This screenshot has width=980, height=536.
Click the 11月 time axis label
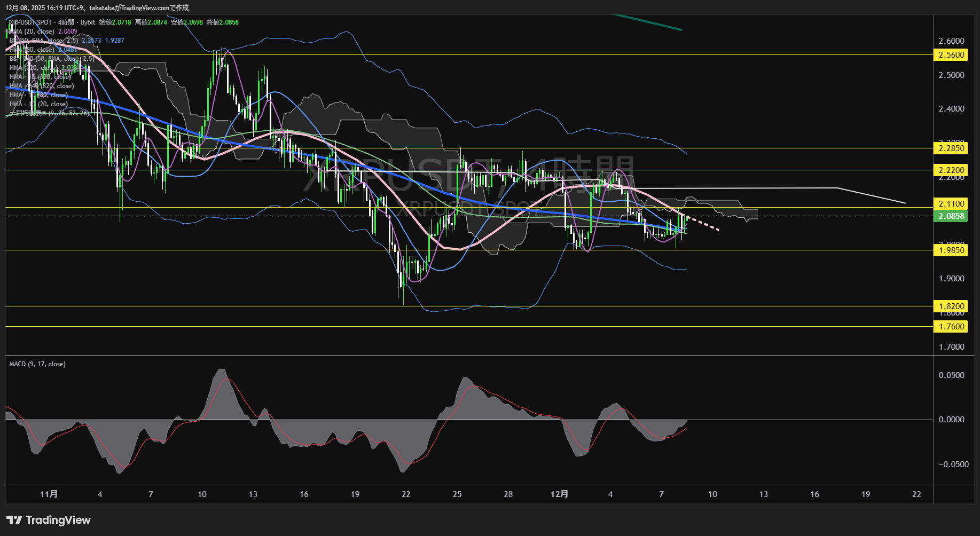pyautogui.click(x=49, y=494)
